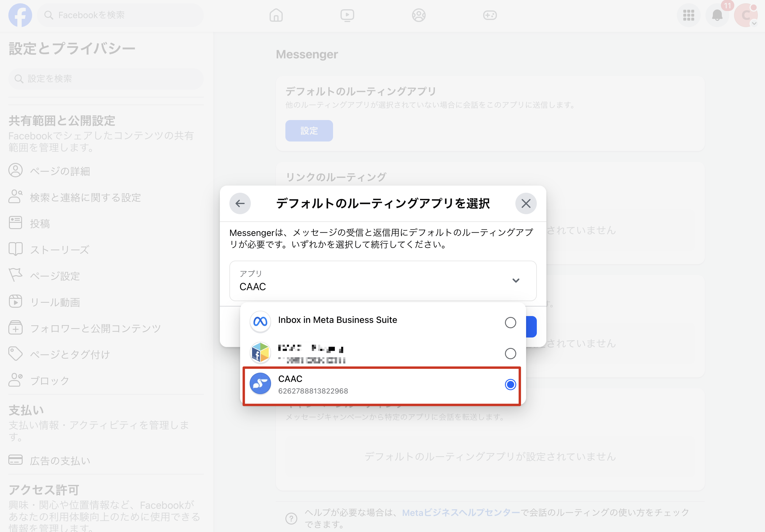Open リール動画 in the sidebar
Image resolution: width=765 pixels, height=532 pixels.
pos(106,302)
